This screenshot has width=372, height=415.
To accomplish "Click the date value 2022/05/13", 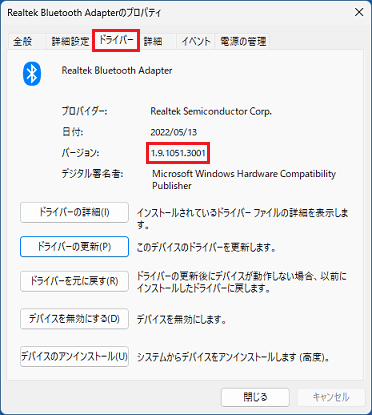I will point(174,132).
